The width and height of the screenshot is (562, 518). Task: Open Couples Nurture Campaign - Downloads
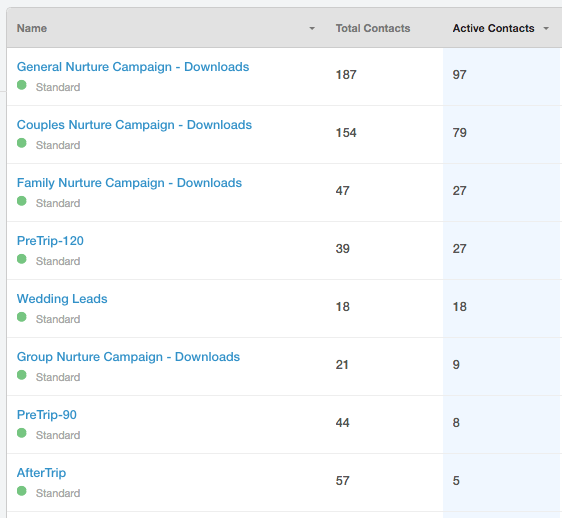click(x=134, y=125)
